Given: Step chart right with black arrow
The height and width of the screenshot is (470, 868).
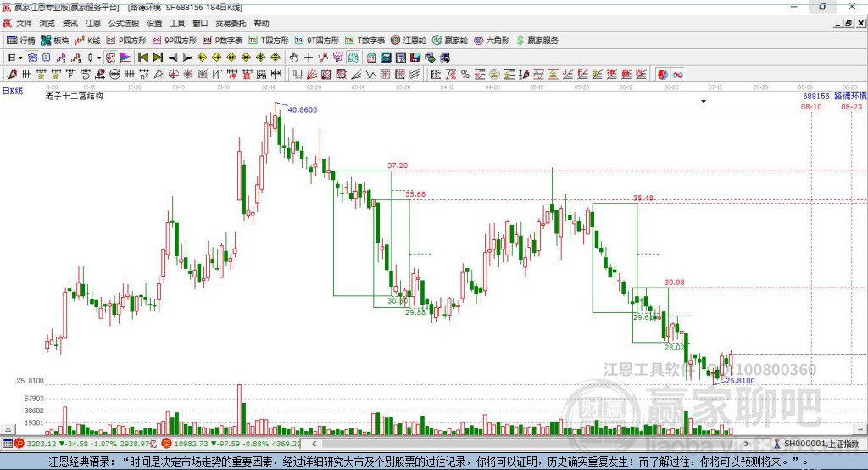Looking at the screenshot, I should pyautogui.click(x=187, y=58).
